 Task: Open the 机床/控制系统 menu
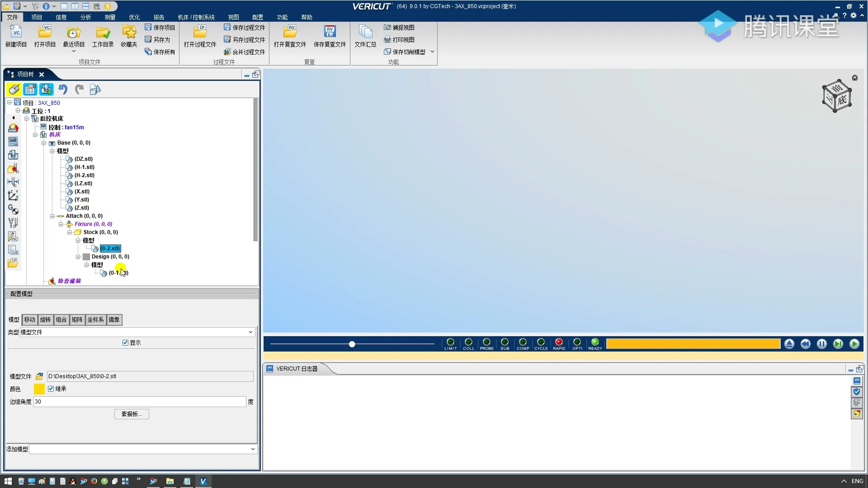(x=196, y=17)
